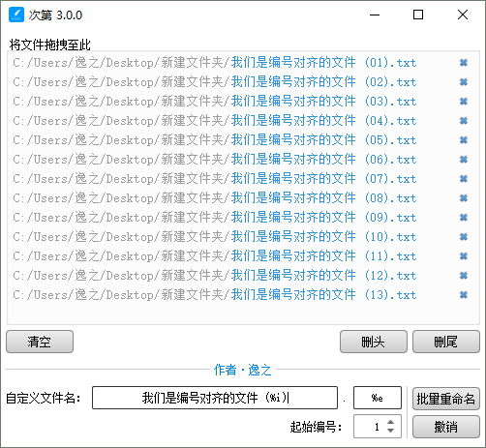Select the file path ending (06).txt
The height and width of the screenshot is (448, 486).
pos(215,160)
